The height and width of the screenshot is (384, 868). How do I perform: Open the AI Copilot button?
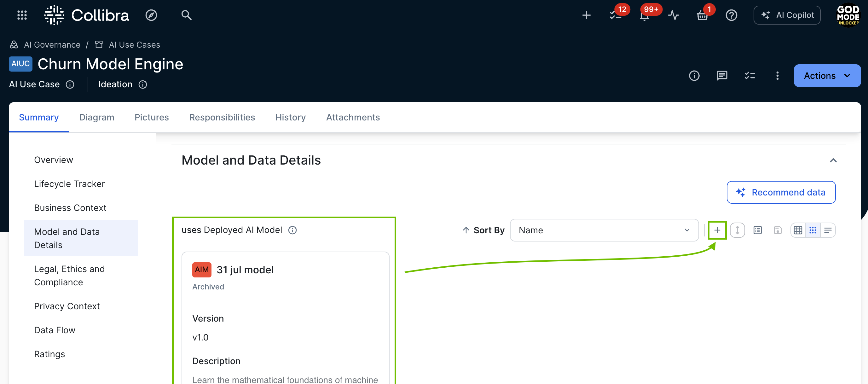(x=787, y=15)
